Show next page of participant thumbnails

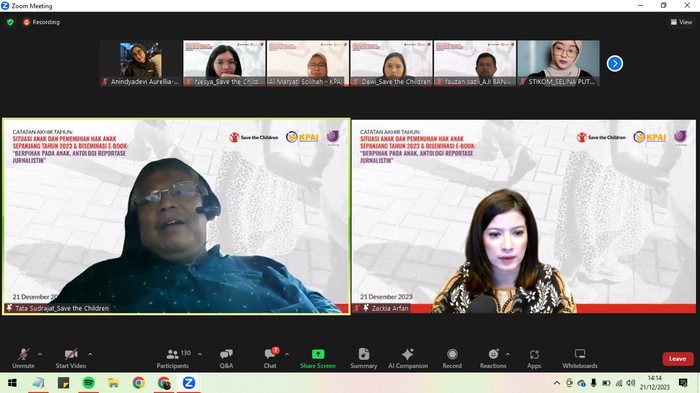pyautogui.click(x=615, y=63)
